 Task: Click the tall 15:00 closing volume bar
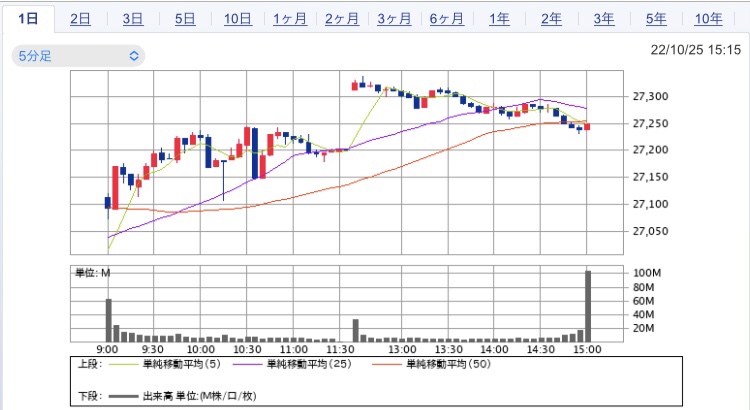coord(588,306)
